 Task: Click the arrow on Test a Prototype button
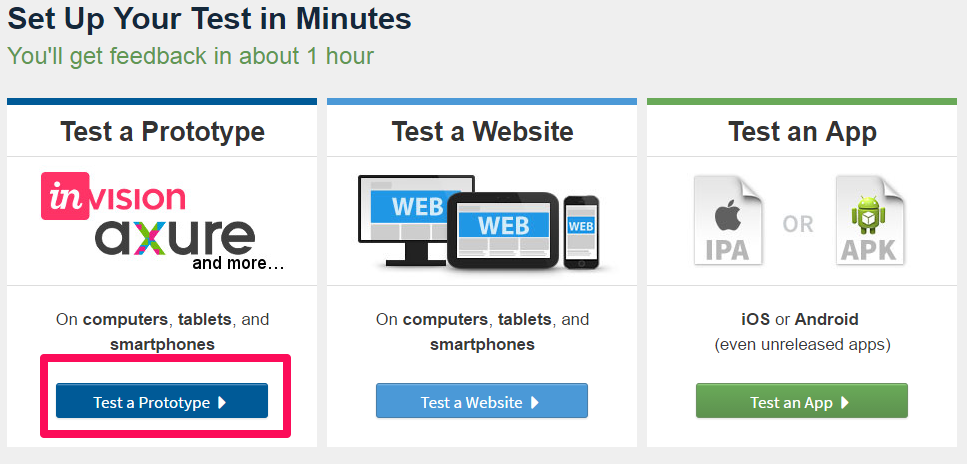[x=223, y=402]
